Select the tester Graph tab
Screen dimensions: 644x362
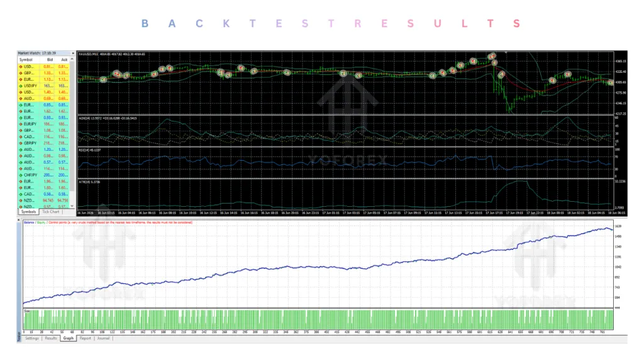click(68, 338)
